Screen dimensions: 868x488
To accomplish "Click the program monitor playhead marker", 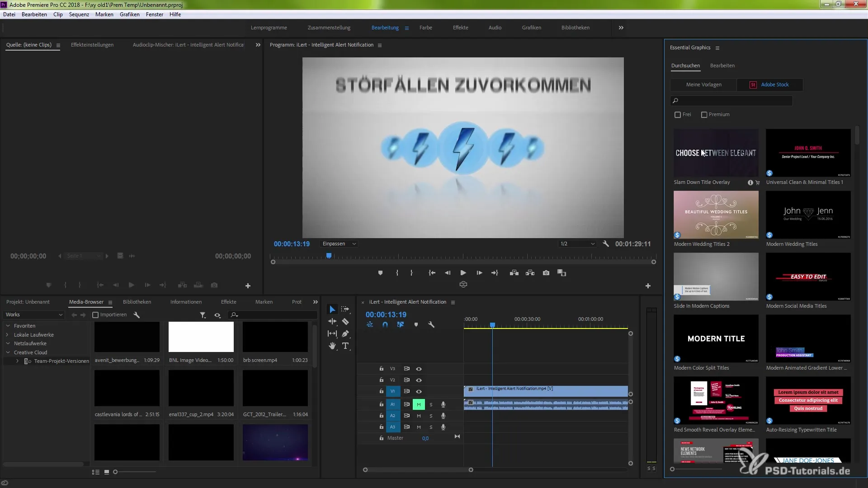I will point(329,256).
